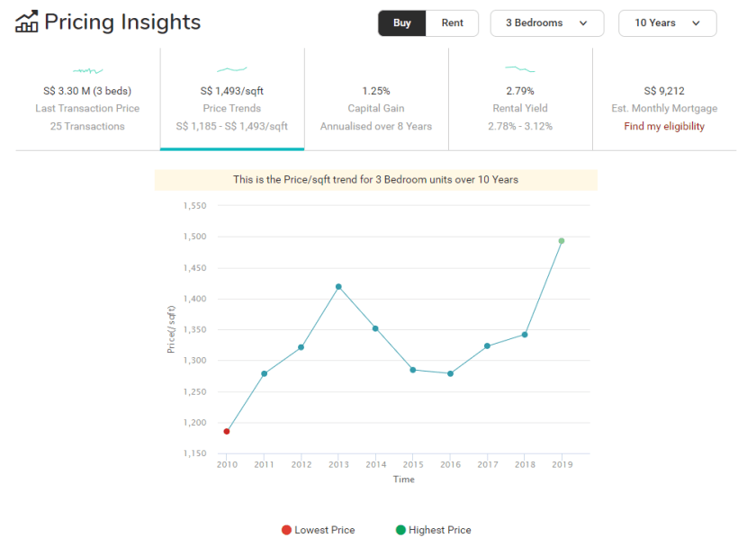Screen dimensions: 756x556
Task: Click the 2013 peak data point
Action: (338, 287)
